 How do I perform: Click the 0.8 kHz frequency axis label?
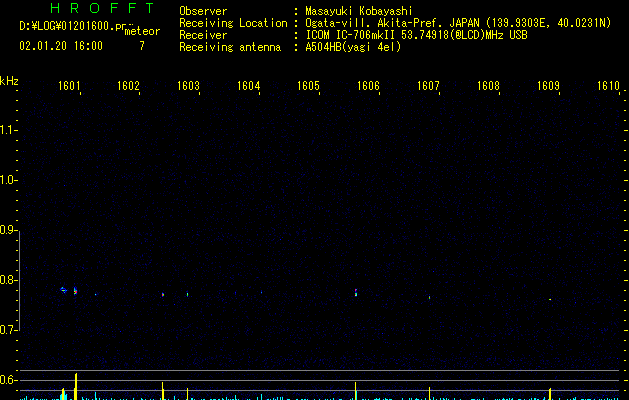[8, 280]
